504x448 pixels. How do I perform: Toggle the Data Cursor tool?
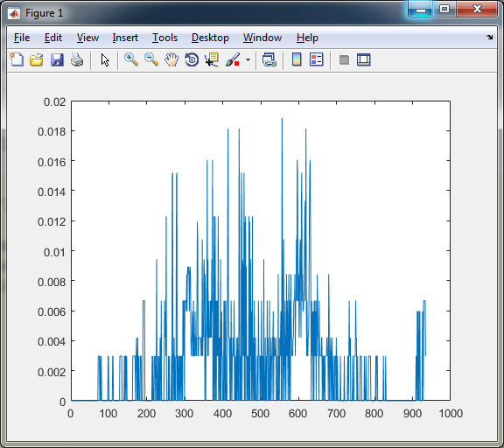tap(212, 59)
